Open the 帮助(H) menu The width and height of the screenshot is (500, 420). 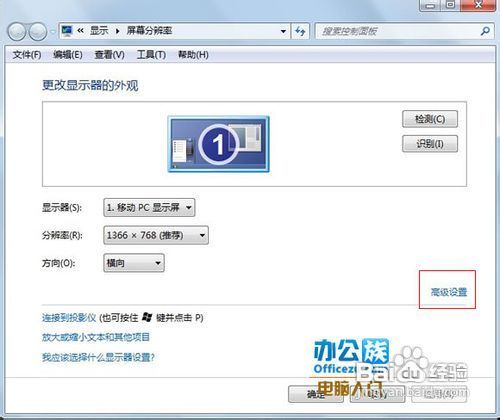[193, 55]
